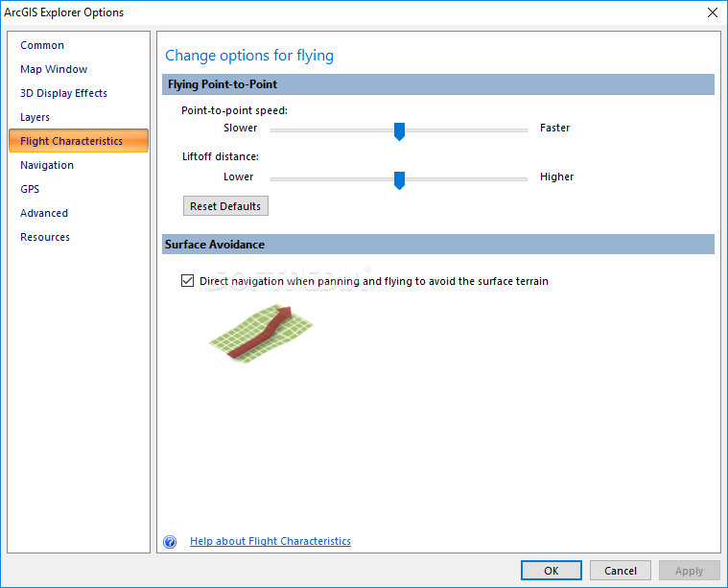728x588 pixels.
Task: Click the terrain avoidance illustration image
Action: 262,333
